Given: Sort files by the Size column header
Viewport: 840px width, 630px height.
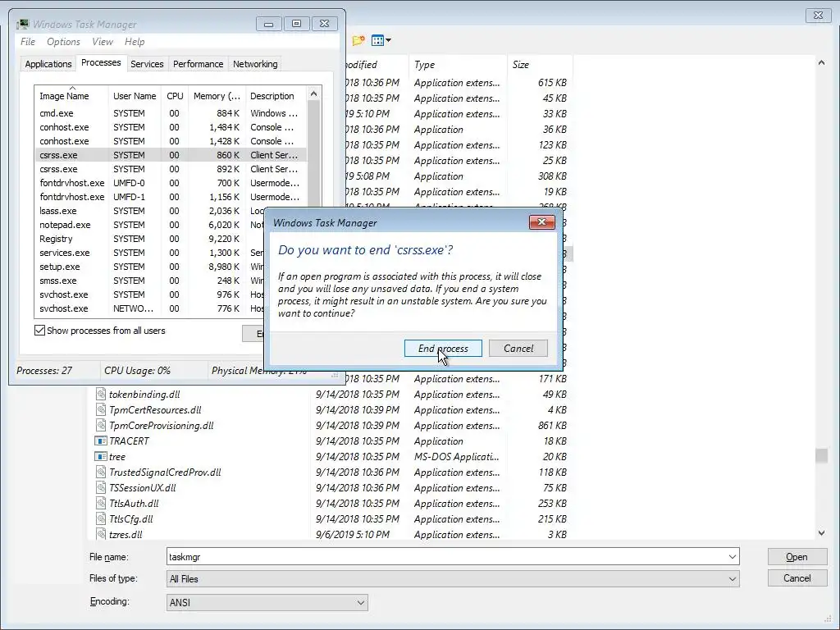Looking at the screenshot, I should click(540, 64).
